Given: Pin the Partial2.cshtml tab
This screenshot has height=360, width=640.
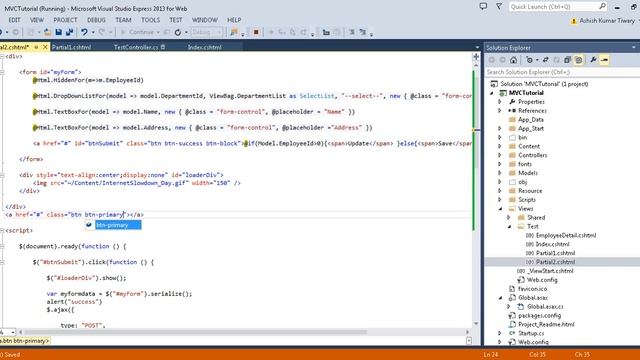Looking at the screenshot, I should (x=36, y=47).
